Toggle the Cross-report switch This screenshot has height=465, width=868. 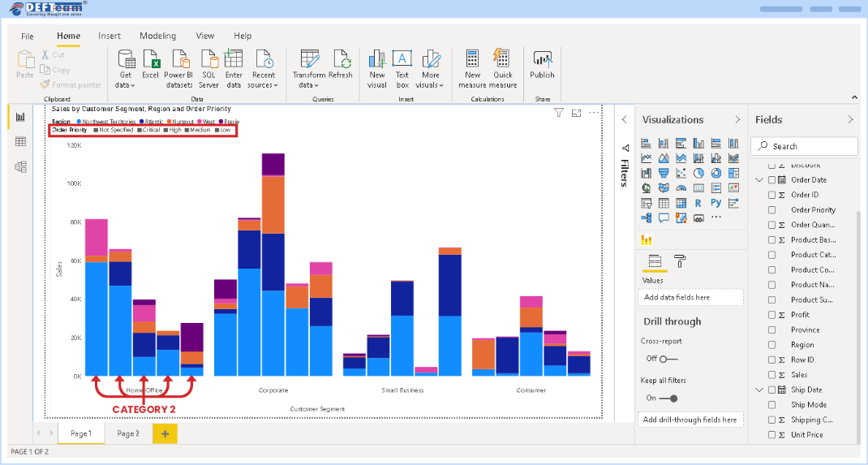(x=667, y=359)
